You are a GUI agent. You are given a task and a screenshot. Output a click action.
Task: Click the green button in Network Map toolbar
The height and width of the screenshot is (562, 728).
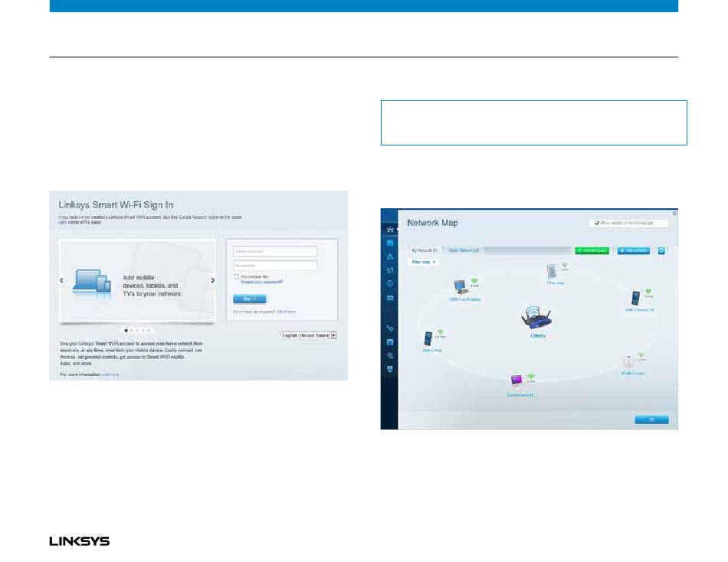pyautogui.click(x=592, y=250)
